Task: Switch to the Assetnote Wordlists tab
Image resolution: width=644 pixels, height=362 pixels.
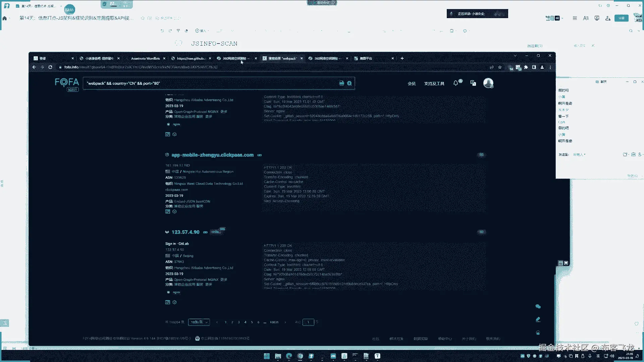Action: pos(145,59)
